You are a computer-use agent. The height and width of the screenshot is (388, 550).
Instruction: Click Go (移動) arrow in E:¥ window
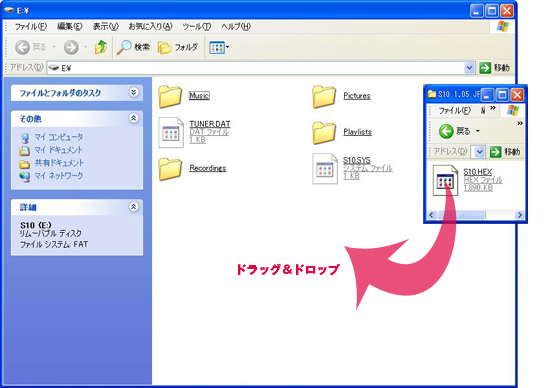(x=485, y=67)
